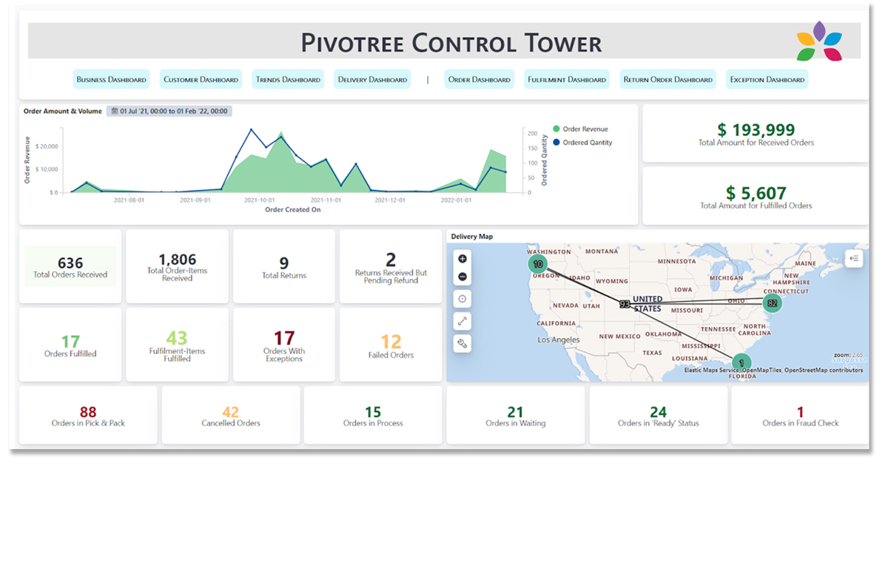
Task: Select the cluster marker labeled 82
Action: pyautogui.click(x=773, y=303)
